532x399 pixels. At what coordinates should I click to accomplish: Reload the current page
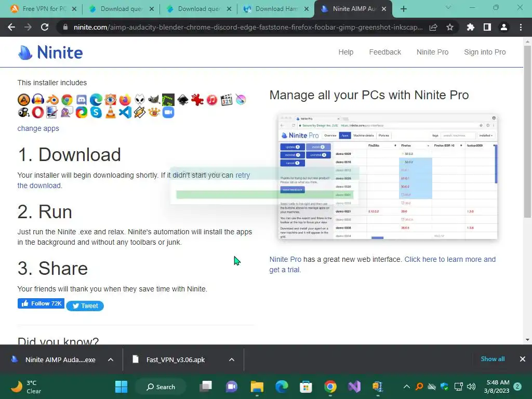[x=45, y=27]
